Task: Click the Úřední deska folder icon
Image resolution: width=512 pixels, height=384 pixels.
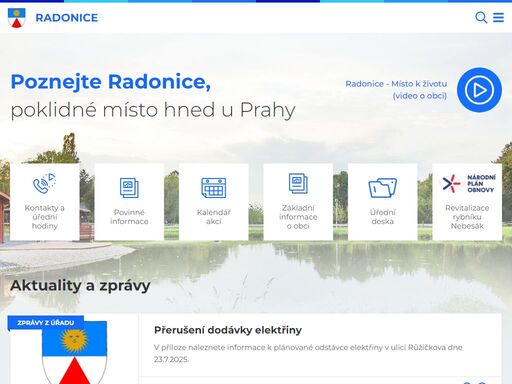Action: click(383, 188)
